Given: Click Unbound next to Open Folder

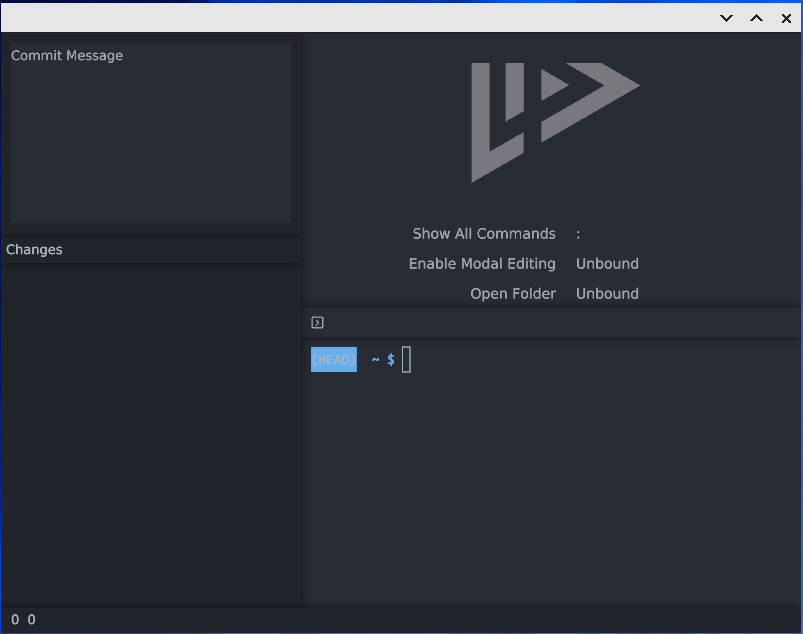Looking at the screenshot, I should click(x=607, y=293).
